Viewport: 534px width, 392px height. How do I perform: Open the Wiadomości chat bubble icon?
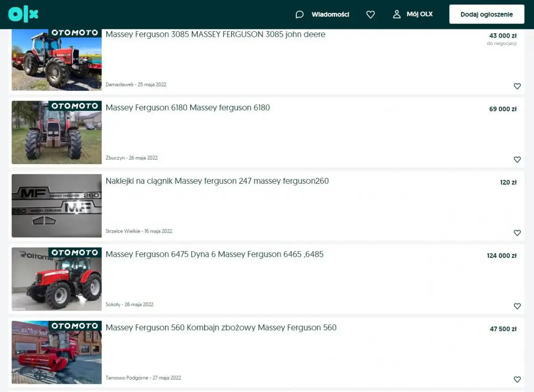[299, 14]
